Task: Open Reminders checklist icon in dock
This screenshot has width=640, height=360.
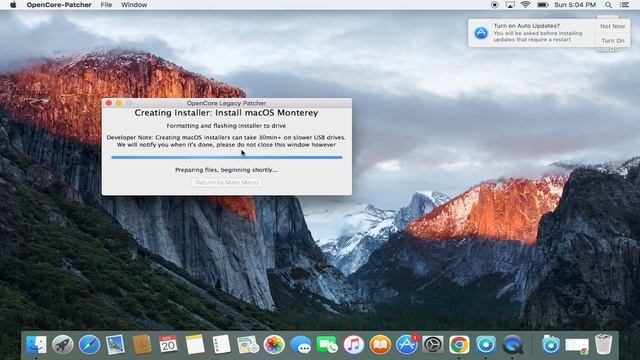Action: coord(221,344)
